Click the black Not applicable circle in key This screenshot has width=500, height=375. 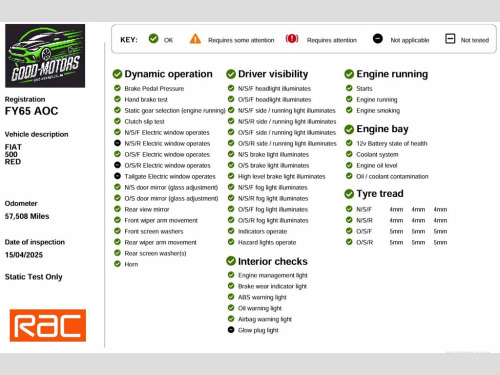[x=378, y=39]
